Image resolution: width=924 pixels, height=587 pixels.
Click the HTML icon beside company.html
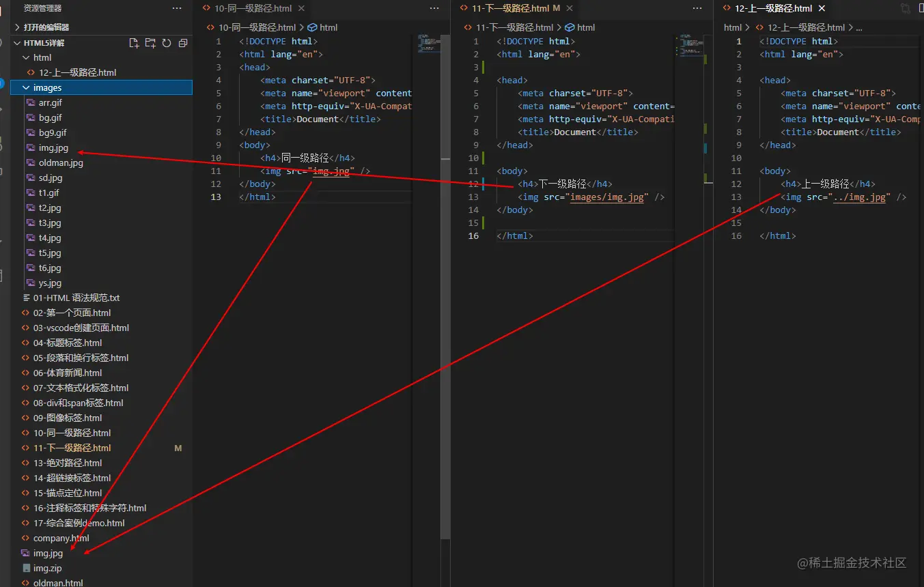pos(26,538)
